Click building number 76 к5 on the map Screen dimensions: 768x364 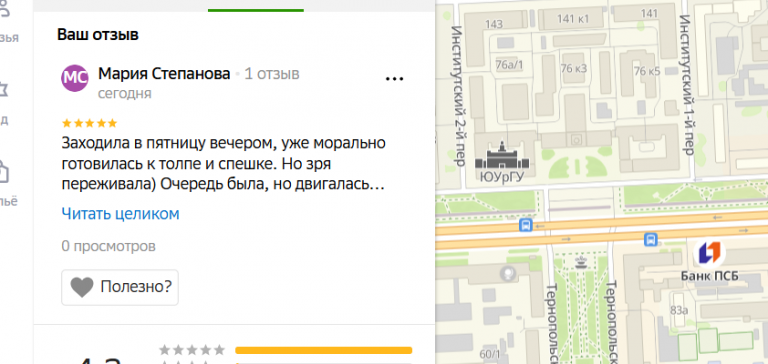(647, 72)
